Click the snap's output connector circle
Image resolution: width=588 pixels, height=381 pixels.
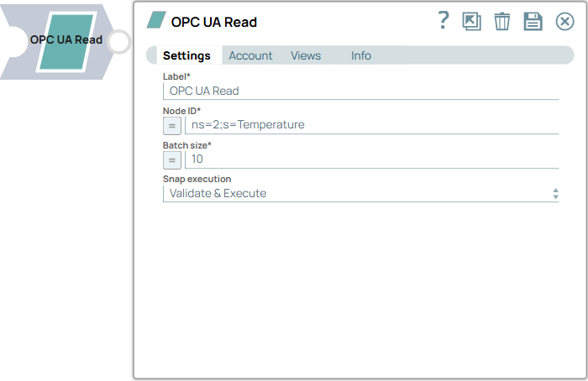coord(120,41)
